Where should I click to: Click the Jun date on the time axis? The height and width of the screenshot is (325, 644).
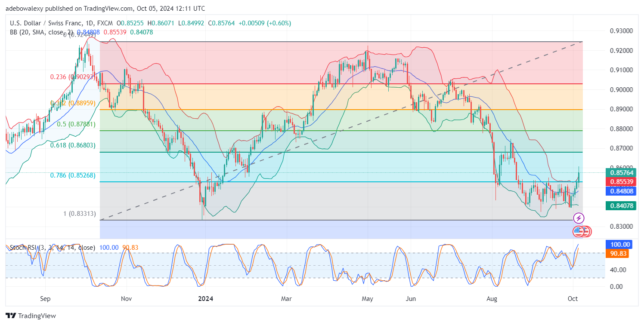pyautogui.click(x=411, y=298)
